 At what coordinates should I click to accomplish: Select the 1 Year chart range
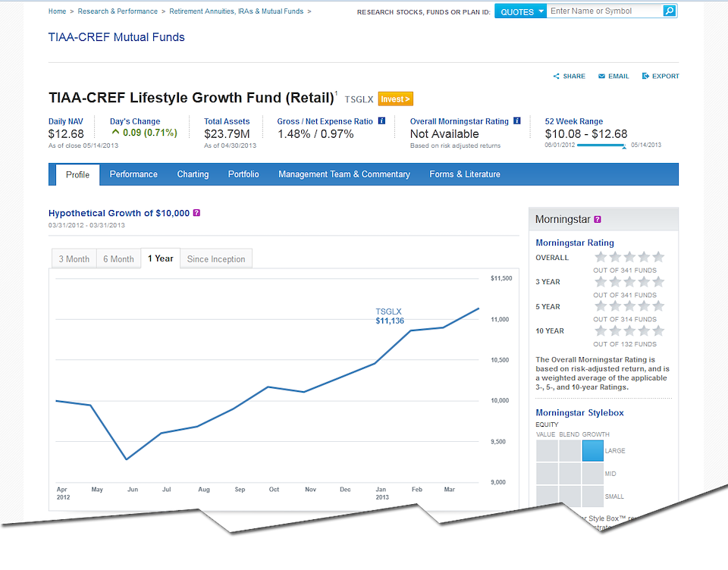tap(161, 258)
